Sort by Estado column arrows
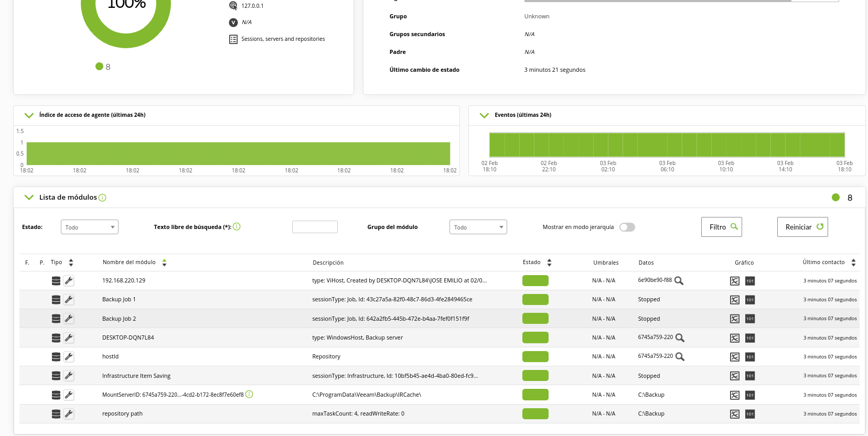 tap(549, 263)
